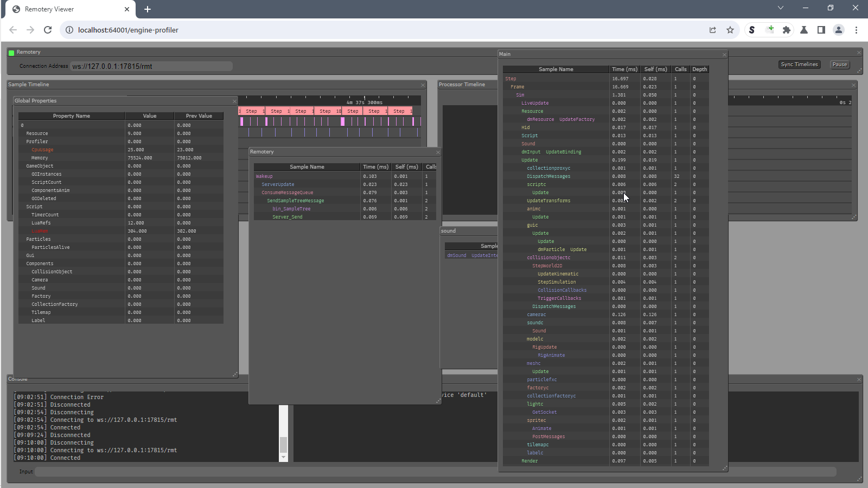Click the browser reload page icon
Image resolution: width=868 pixels, height=488 pixels.
(48, 30)
